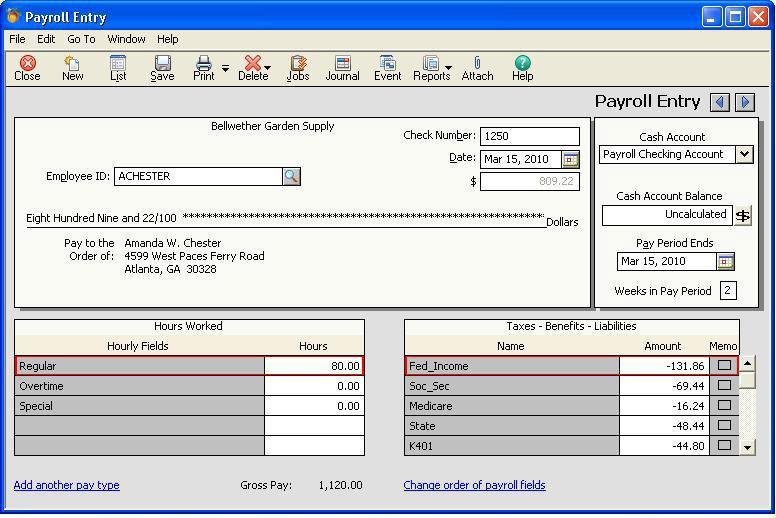Toggle Memo checkbox for Soc_Sec
The image size is (776, 518).
[724, 385]
